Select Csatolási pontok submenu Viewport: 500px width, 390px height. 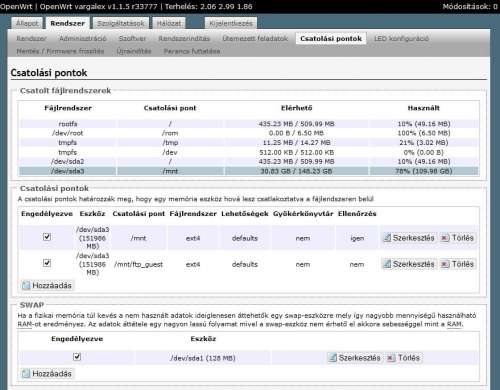(331, 38)
